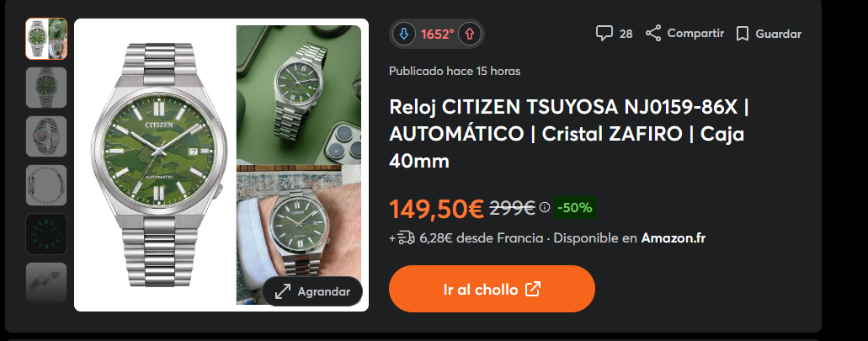Viewport: 868px width, 341px height.
Task: Click the -50% discount badge
Action: tap(575, 208)
